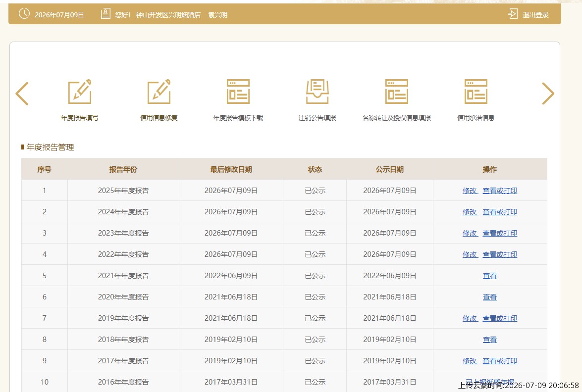Click the 退出登录 text link
The image size is (582, 392).
pos(535,15)
